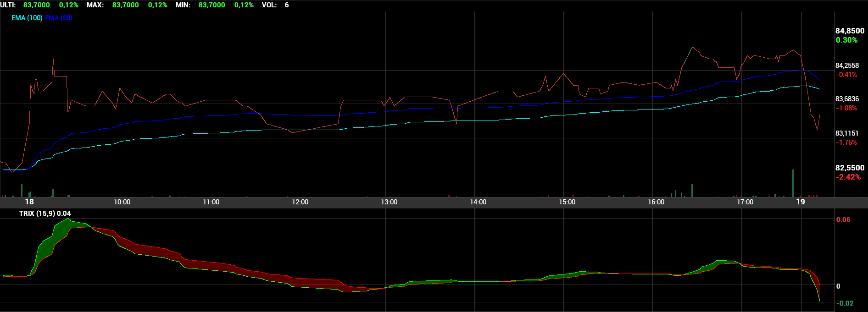Click the EMA (50) legend label
The image size is (868, 312).
click(59, 18)
